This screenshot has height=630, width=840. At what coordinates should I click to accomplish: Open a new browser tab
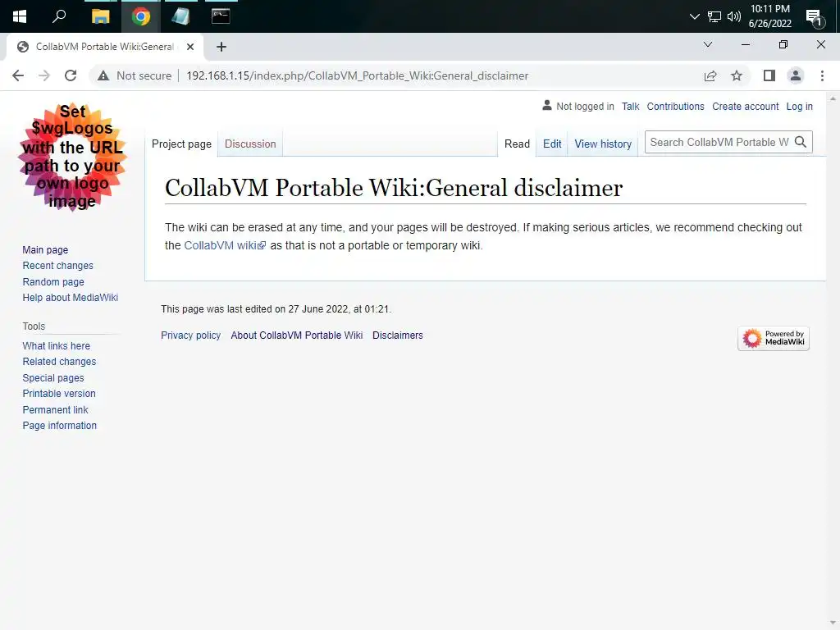tap(221, 47)
